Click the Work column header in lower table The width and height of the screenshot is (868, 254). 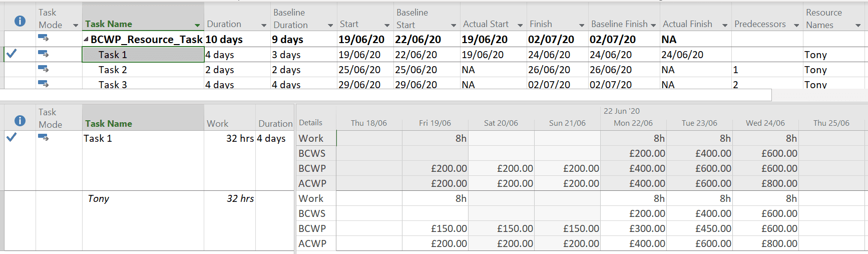coord(218,124)
